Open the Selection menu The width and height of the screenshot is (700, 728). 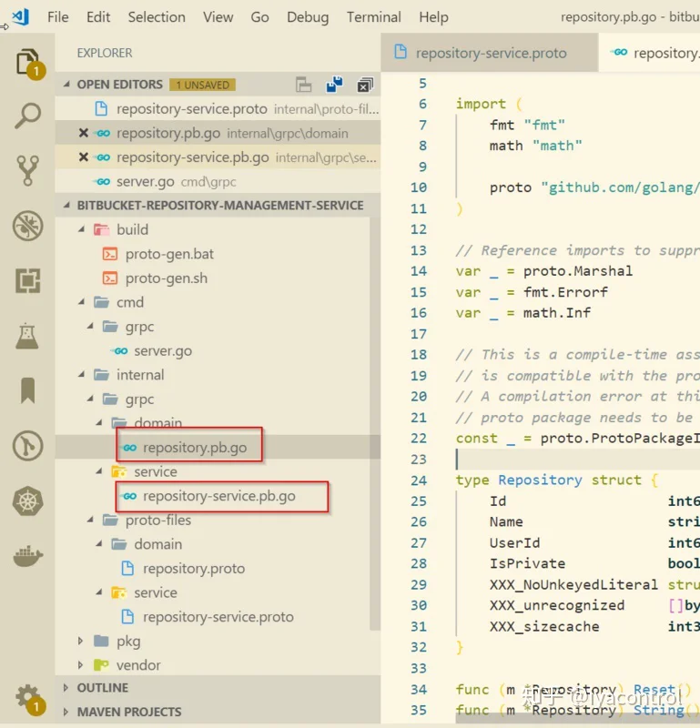coord(157,17)
